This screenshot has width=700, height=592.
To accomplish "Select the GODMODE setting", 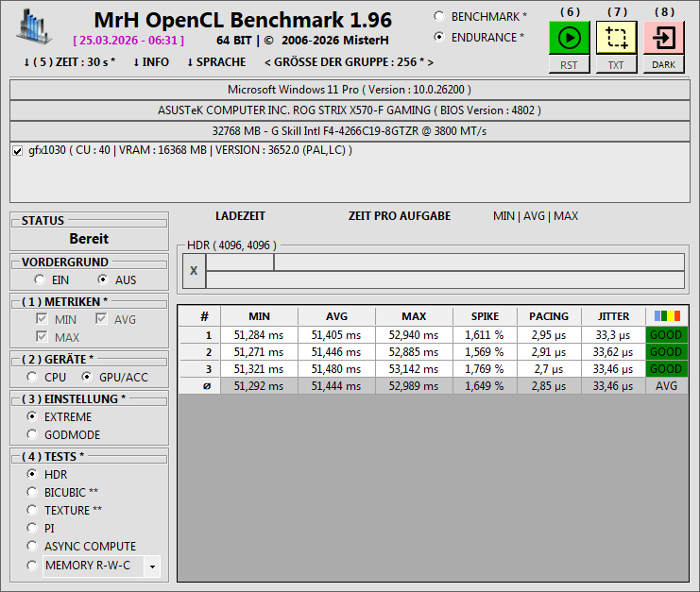I will coord(32,434).
